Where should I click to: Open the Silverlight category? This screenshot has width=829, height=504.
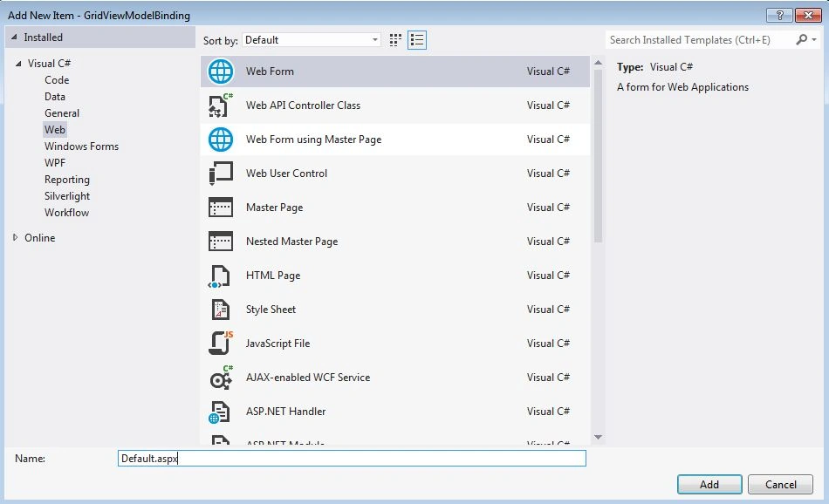coord(67,196)
